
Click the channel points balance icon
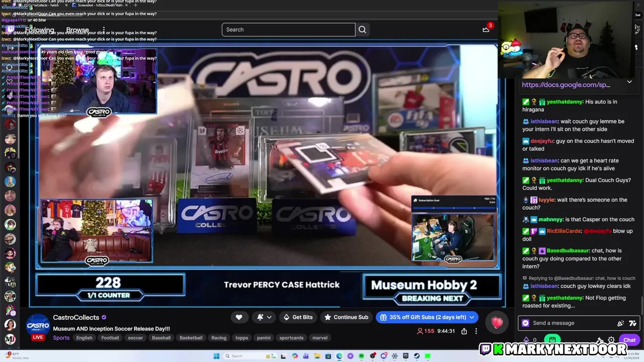click(526, 340)
